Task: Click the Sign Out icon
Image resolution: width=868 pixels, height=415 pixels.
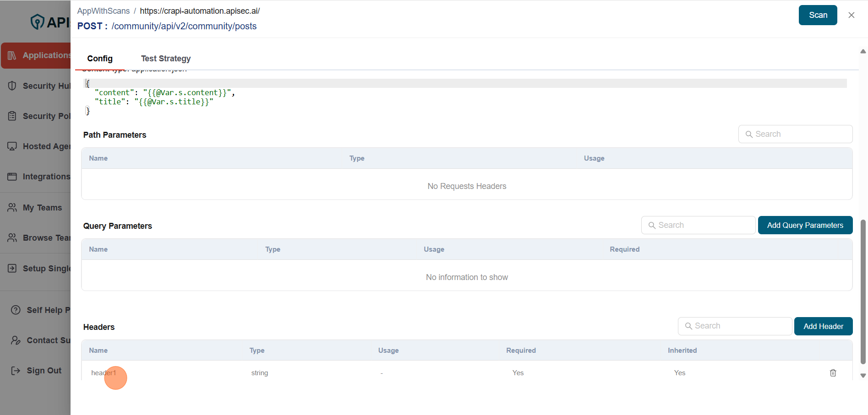Action: pyautogui.click(x=16, y=371)
